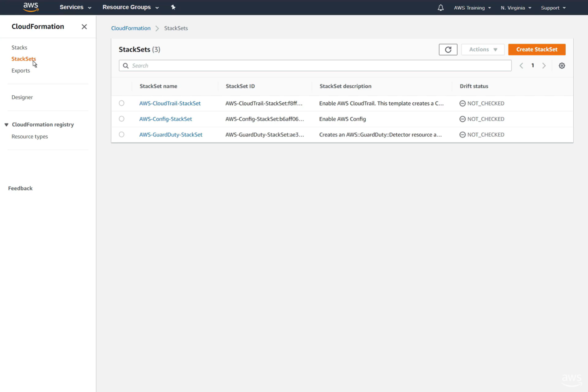Image resolution: width=588 pixels, height=392 pixels.
Task: Click drift status icon for AWS-CloudTrail-StackSet
Action: (462, 103)
